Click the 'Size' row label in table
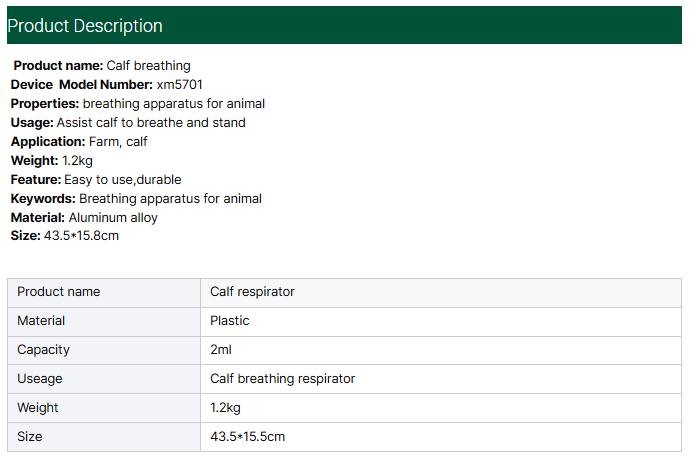Screen dimensions: 689x457 30,437
